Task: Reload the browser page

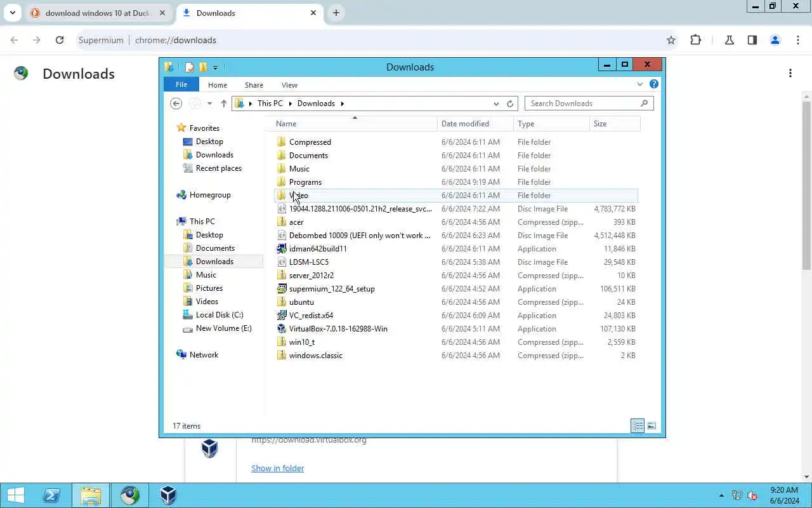Action: click(60, 40)
